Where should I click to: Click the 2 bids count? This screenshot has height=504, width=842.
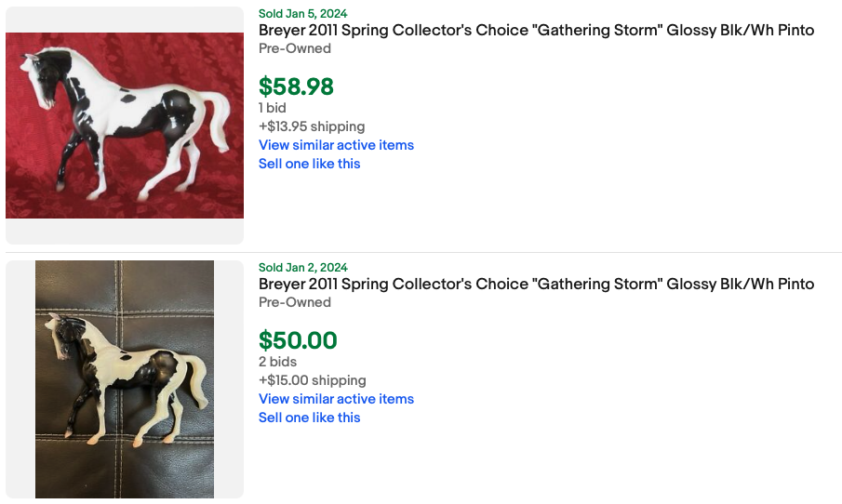pos(276,362)
